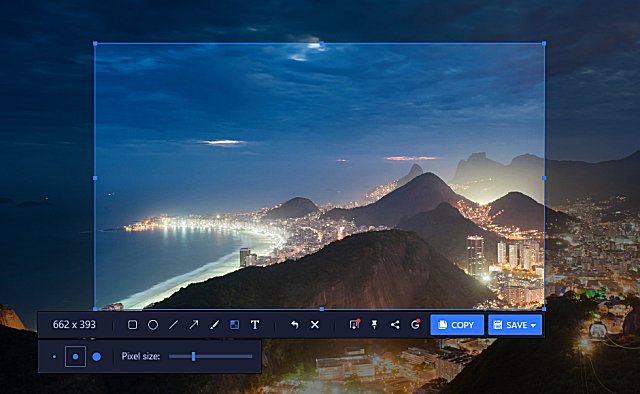Open the share screenshot option
640x394 pixels.
click(x=395, y=325)
